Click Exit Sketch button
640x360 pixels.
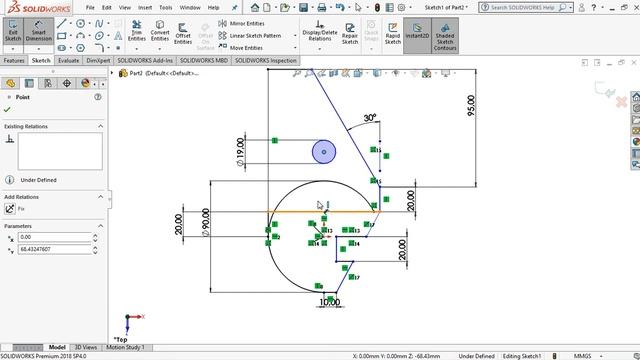[x=13, y=31]
